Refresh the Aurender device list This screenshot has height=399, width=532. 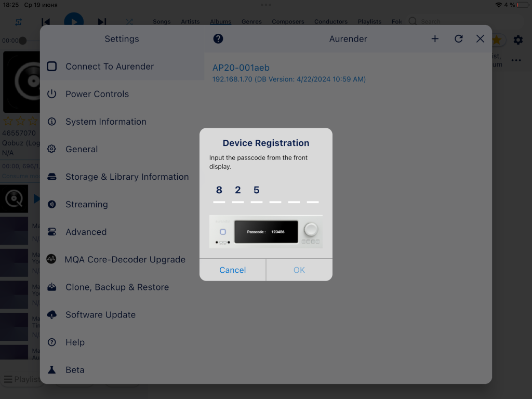pos(458,38)
